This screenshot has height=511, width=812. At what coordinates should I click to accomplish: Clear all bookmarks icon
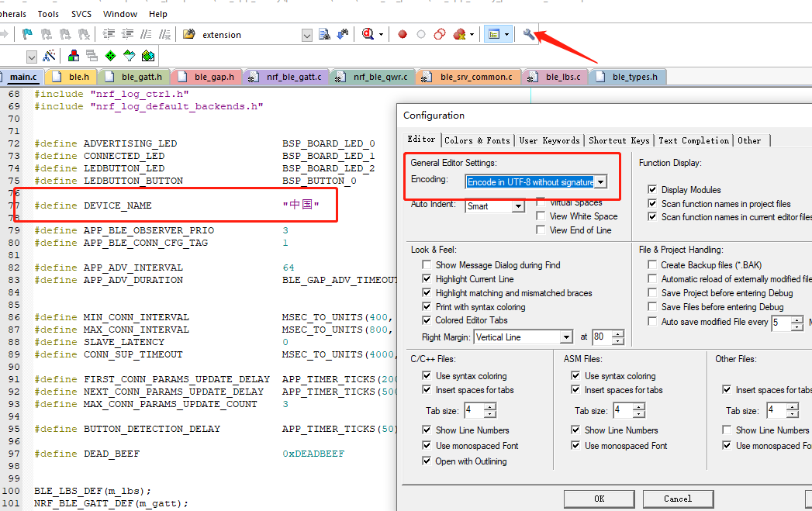[84, 35]
